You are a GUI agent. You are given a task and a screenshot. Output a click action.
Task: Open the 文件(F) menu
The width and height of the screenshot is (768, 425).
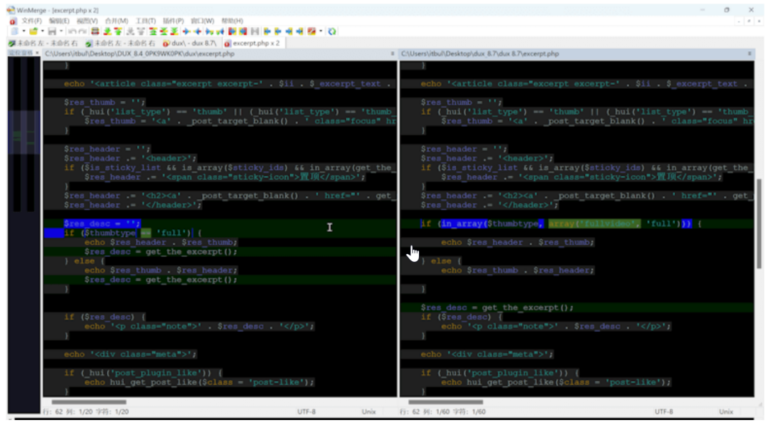[31, 20]
